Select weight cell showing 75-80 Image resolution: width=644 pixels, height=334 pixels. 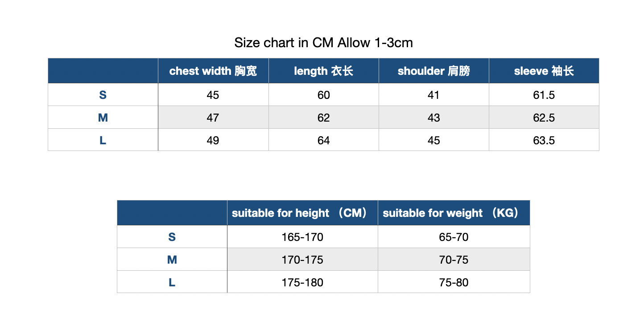coord(454,282)
